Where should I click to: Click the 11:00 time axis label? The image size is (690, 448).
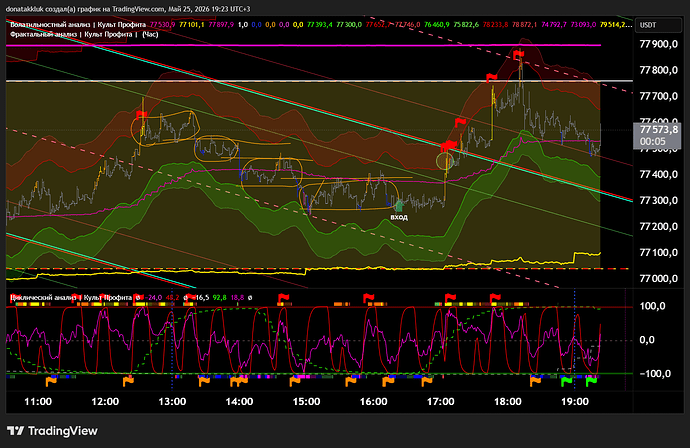point(38,402)
